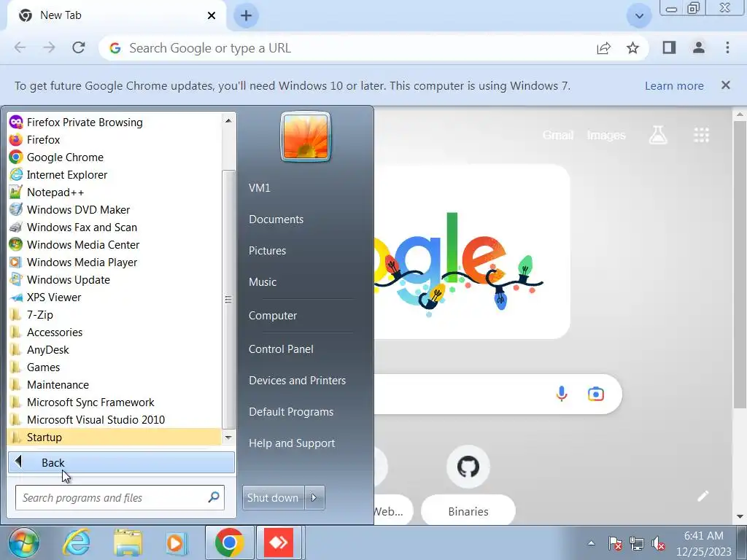The image size is (747, 560).
Task: Open AnyDesk from the taskbar
Action: 279,542
